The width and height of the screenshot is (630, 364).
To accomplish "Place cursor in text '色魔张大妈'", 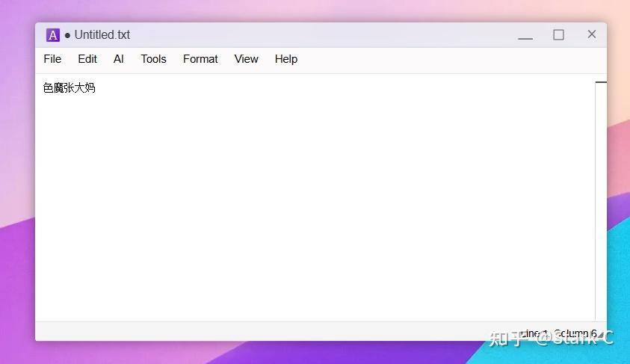I will click(69, 87).
